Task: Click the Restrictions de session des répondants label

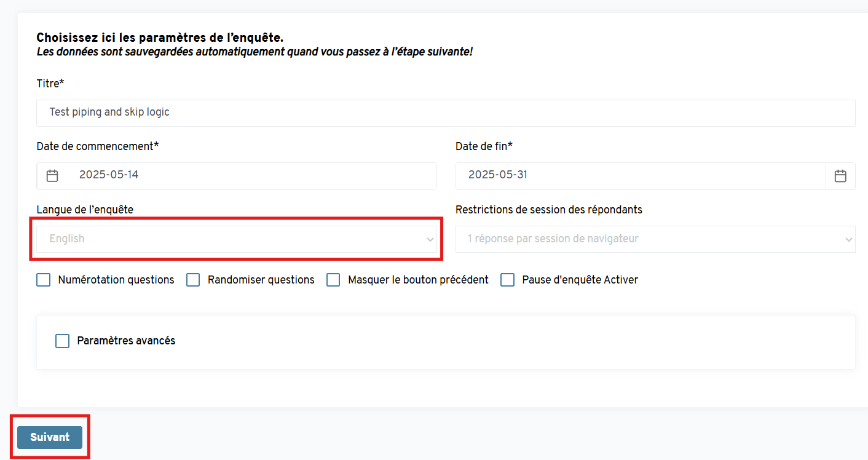Action: pyautogui.click(x=548, y=210)
